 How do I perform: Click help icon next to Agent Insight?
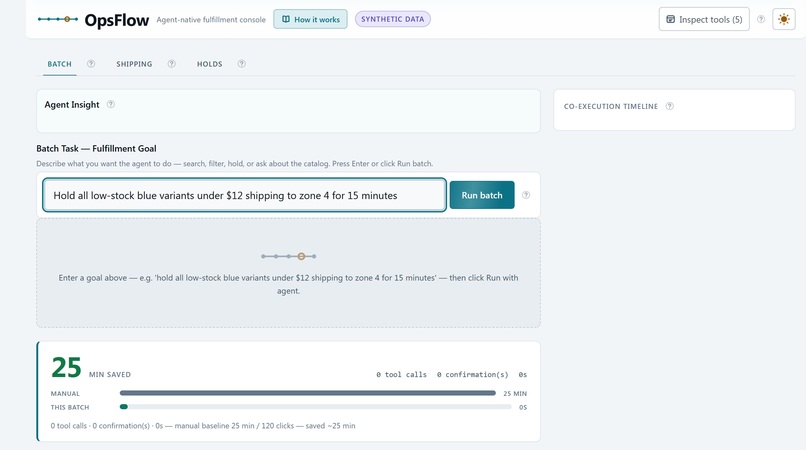pyautogui.click(x=111, y=104)
